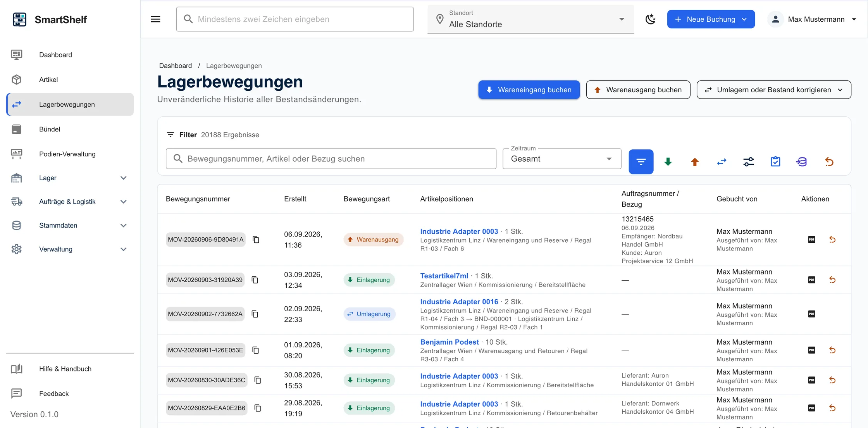Click the movement search field
Image resolution: width=868 pixels, height=428 pixels.
click(x=331, y=159)
